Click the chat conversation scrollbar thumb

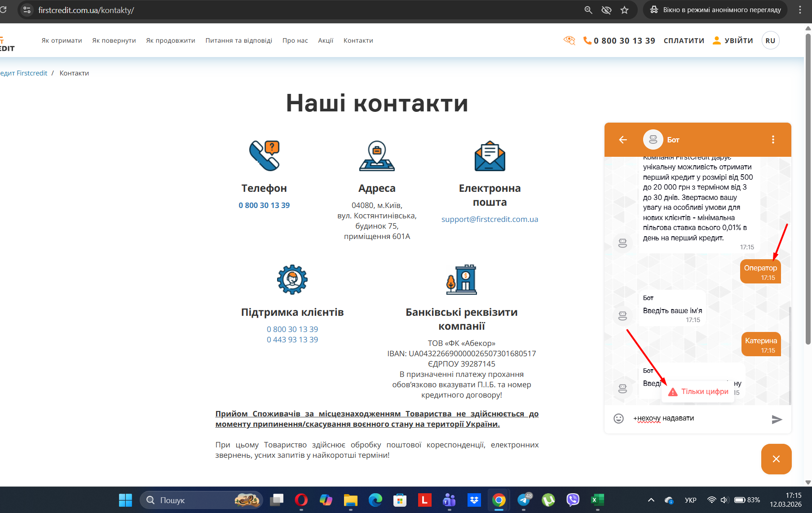[x=790, y=355]
